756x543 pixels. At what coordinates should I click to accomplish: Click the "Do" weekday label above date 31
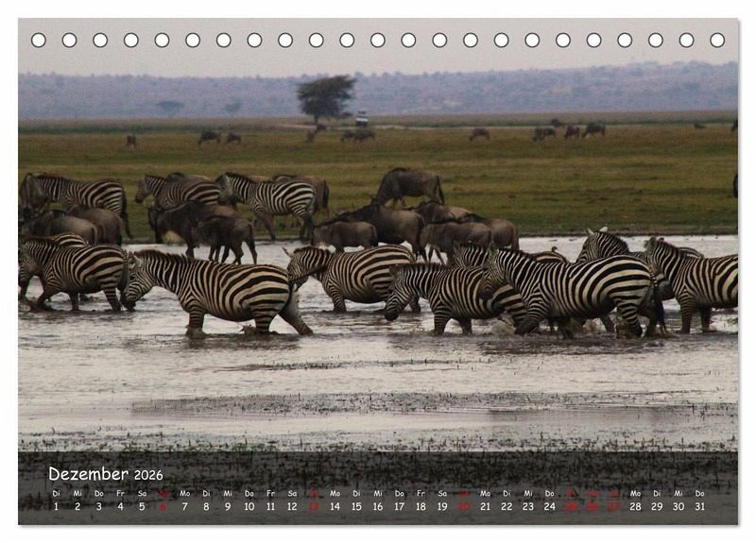[x=699, y=493]
